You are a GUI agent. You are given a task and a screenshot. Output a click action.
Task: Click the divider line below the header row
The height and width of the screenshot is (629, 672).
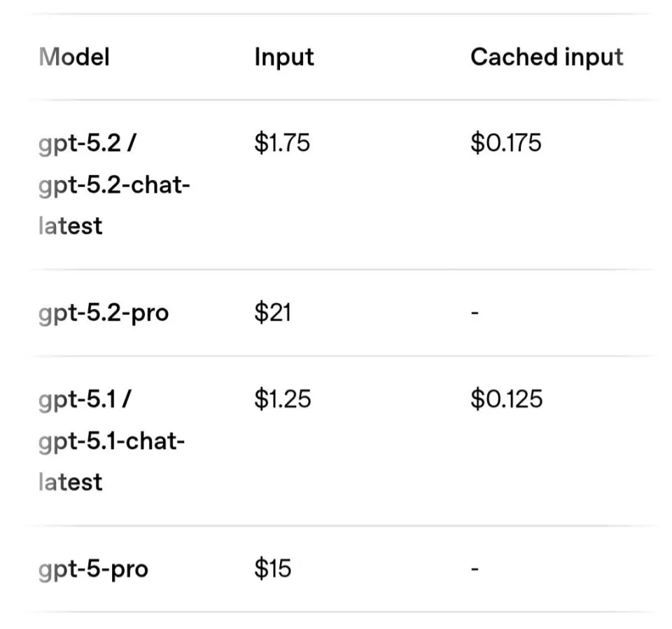pos(336,100)
